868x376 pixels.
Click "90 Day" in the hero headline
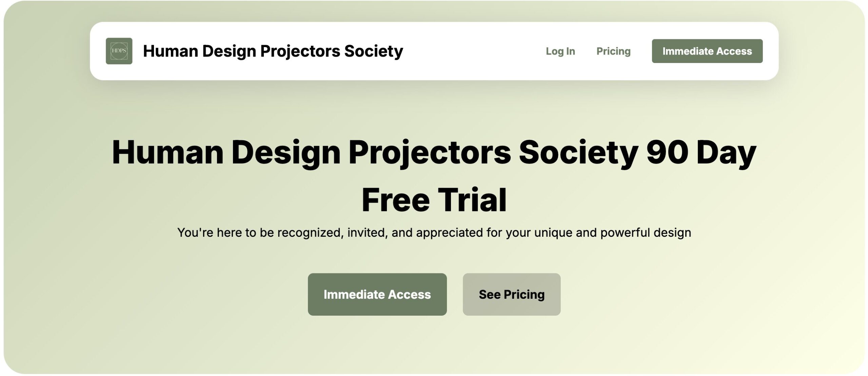tap(701, 152)
